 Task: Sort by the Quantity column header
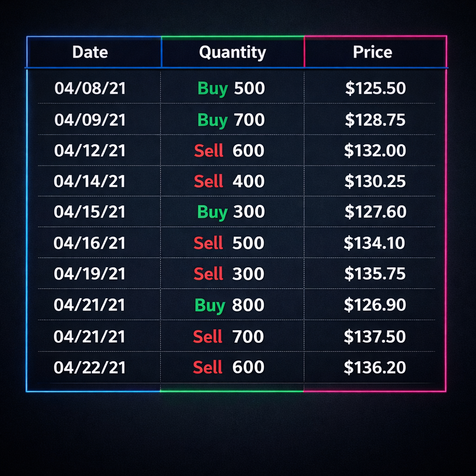[x=232, y=52]
